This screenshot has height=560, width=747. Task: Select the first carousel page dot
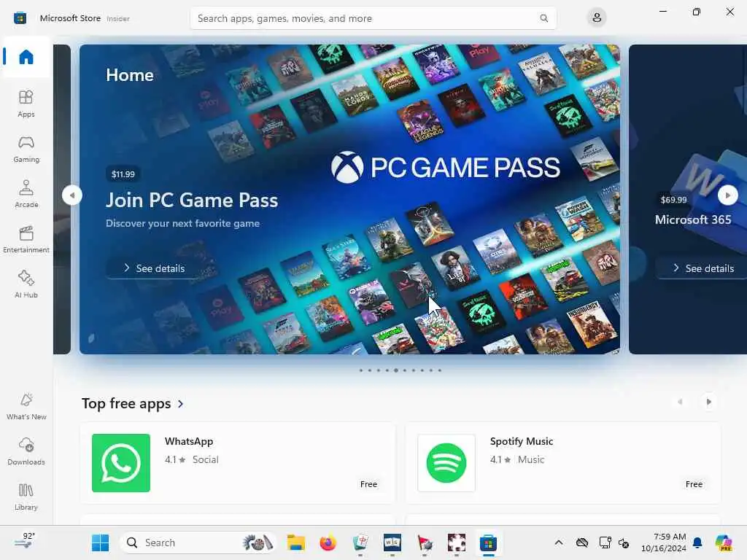[x=361, y=370]
